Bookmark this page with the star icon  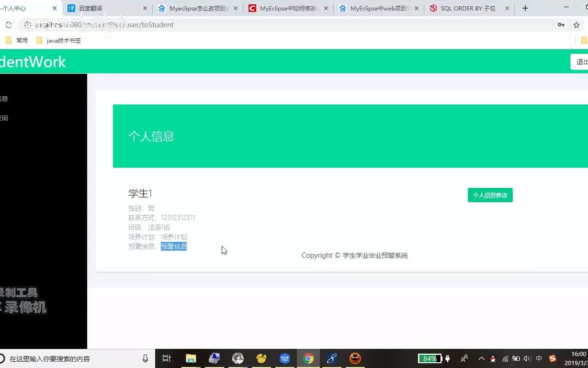577,24
